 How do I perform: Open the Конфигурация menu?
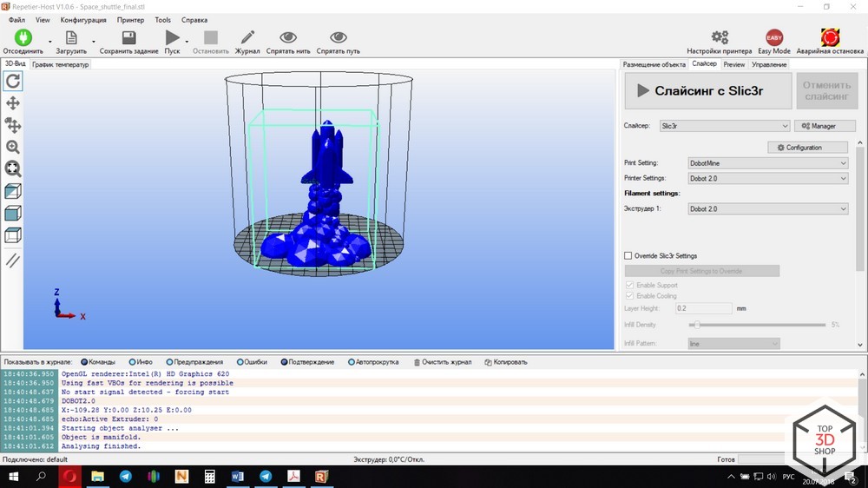[83, 20]
